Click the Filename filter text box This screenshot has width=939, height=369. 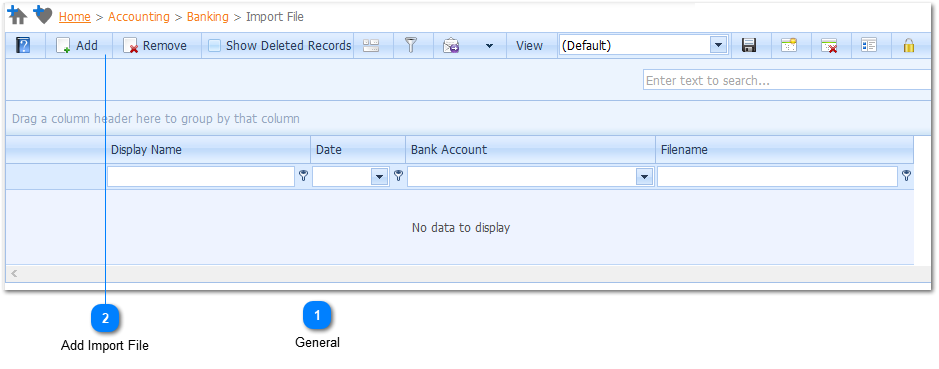pos(777,177)
